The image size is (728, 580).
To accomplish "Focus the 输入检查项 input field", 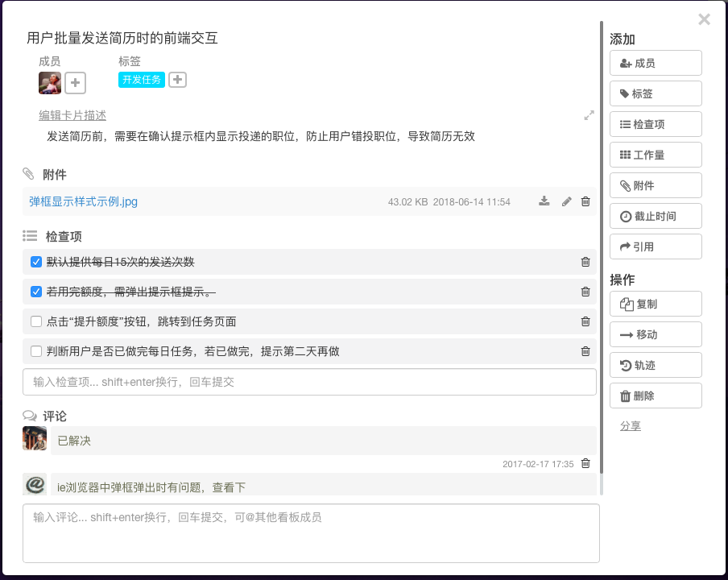I will (309, 382).
